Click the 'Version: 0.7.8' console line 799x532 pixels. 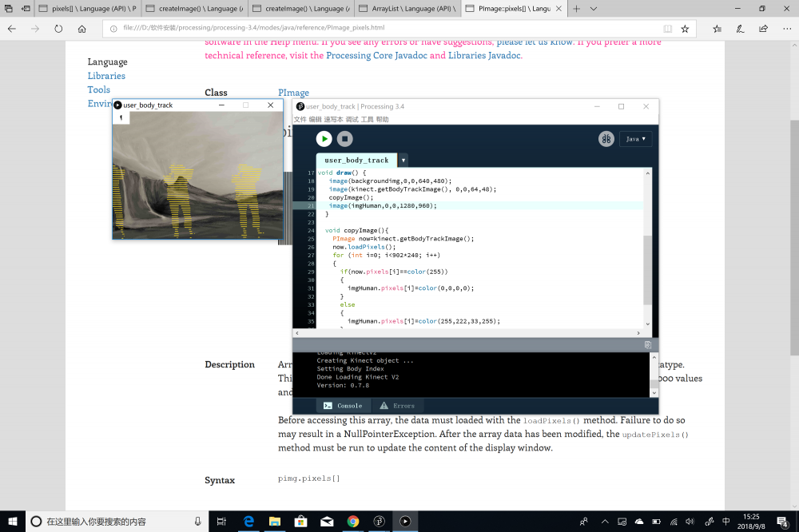[x=343, y=385]
